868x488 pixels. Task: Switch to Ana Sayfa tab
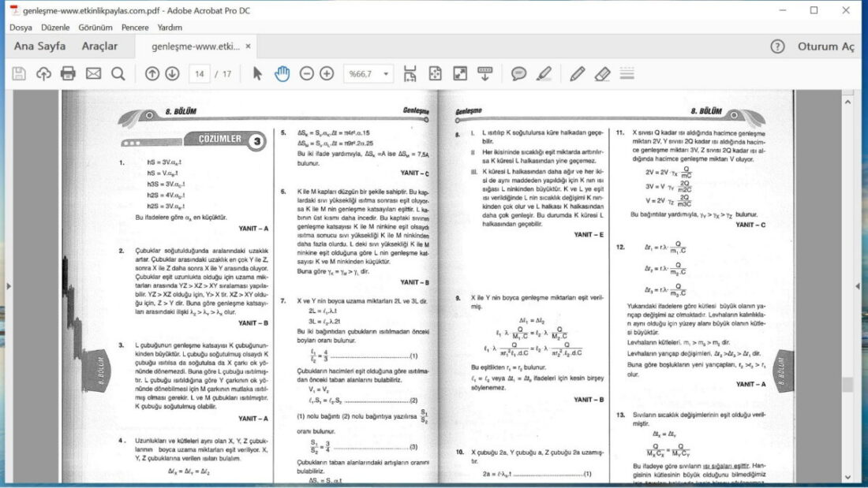tap(40, 47)
